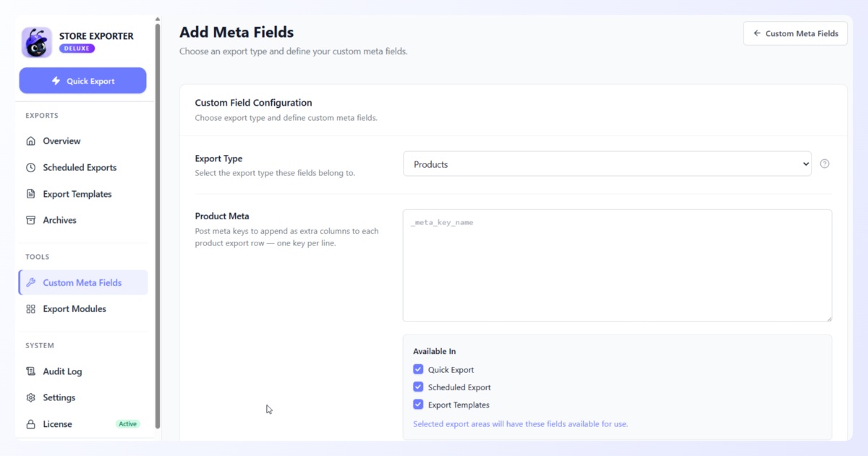Uncheck the Scheduled Export checkbox
This screenshot has height=456, width=868.
(x=418, y=387)
